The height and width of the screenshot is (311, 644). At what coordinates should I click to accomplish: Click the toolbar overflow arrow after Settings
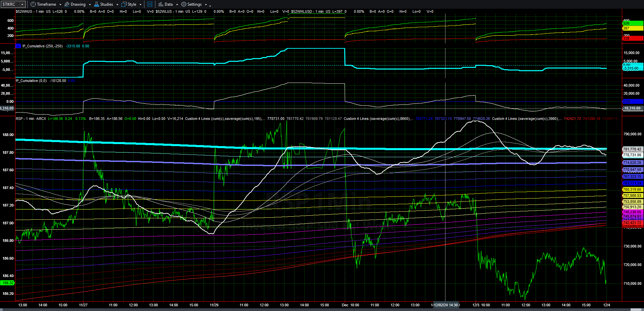click(x=210, y=5)
